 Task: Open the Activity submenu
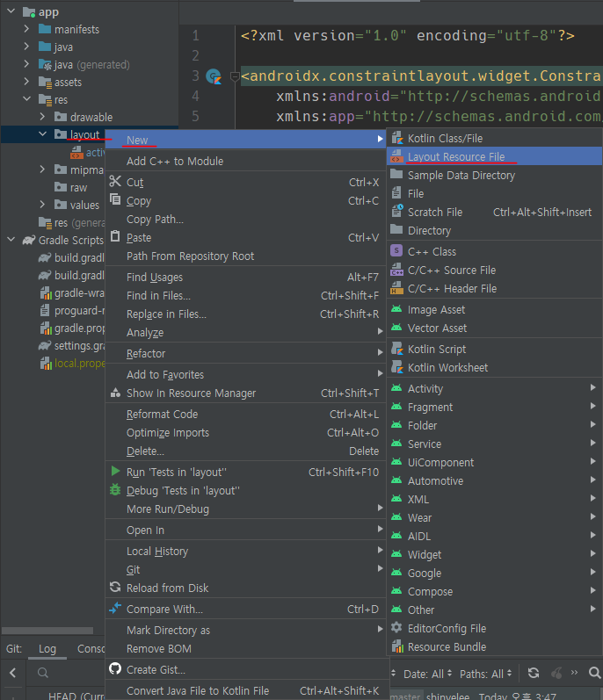coord(494,388)
